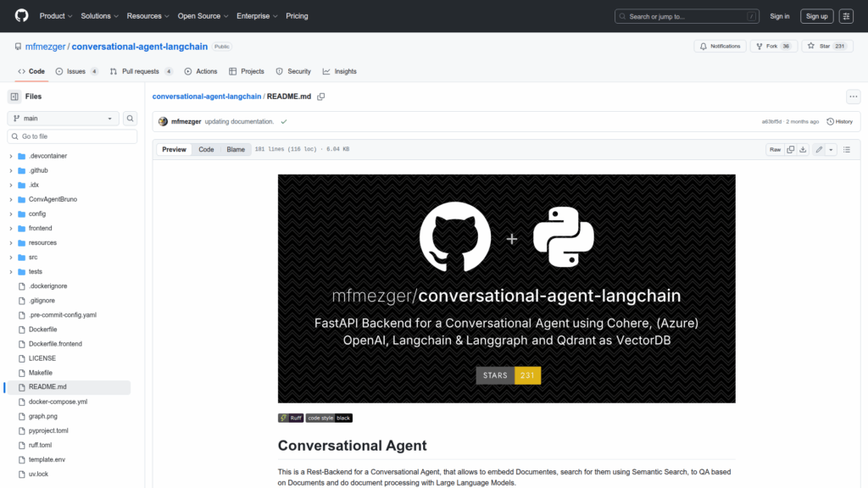Switch file view to Blame
Viewport: 868px width, 488px height.
click(x=236, y=149)
